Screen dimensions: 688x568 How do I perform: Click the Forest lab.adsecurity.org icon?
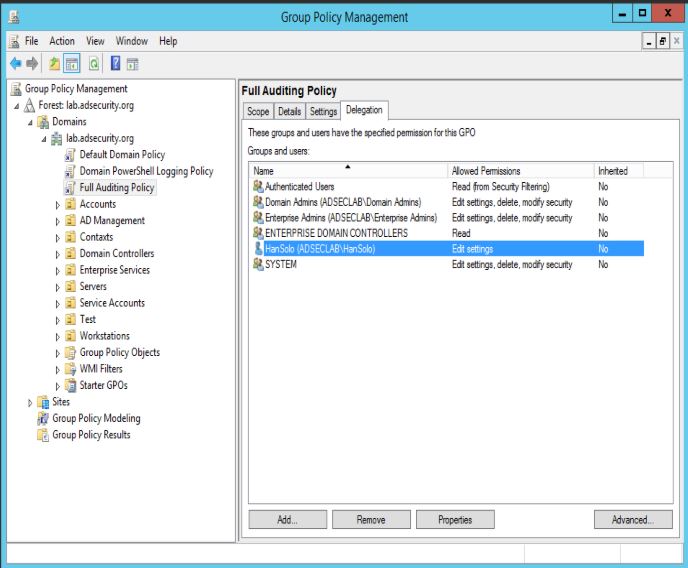pos(29,105)
